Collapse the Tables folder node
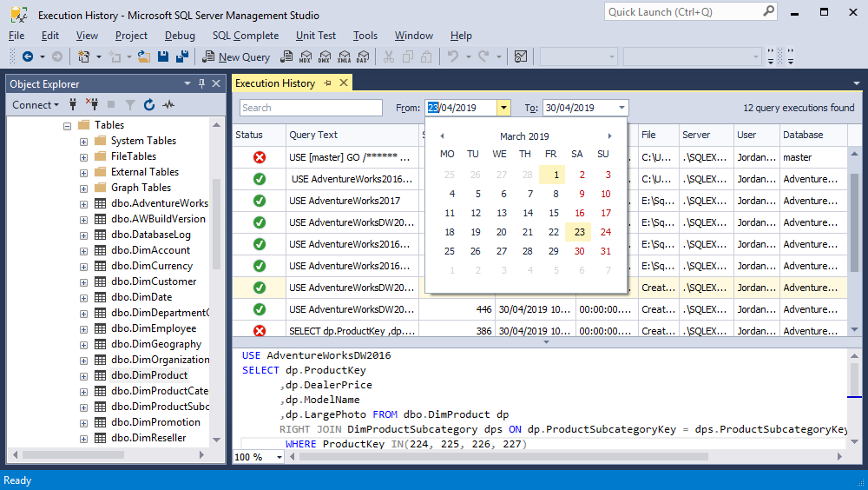The width and height of the screenshot is (868, 490). [68, 126]
